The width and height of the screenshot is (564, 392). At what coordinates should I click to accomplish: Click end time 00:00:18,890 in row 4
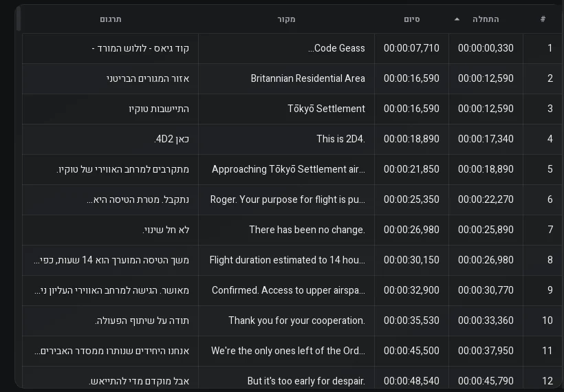[x=411, y=139]
